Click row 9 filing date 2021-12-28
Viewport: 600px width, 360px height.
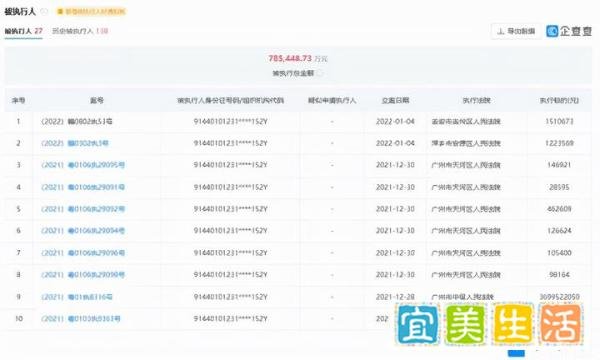[395, 297]
